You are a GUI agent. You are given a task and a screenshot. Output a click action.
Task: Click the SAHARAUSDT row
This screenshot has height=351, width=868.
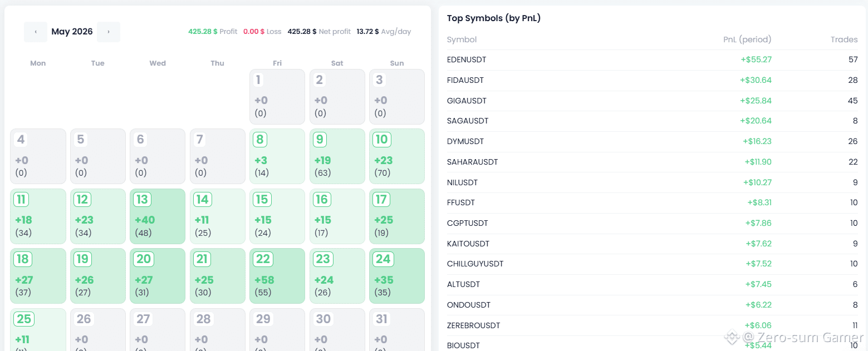[x=653, y=162]
